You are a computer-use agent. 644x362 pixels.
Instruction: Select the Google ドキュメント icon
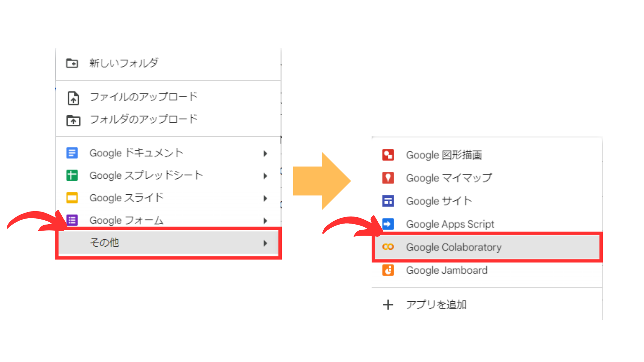[72, 153]
